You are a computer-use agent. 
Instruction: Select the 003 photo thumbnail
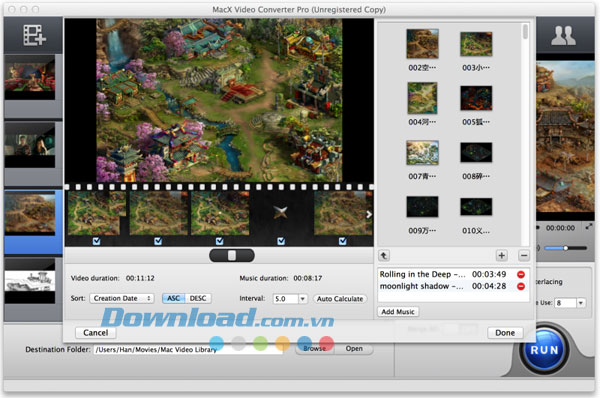(476, 44)
